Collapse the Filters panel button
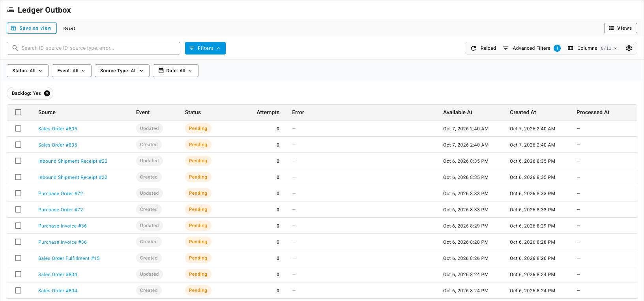The height and width of the screenshot is (301, 644). [205, 48]
